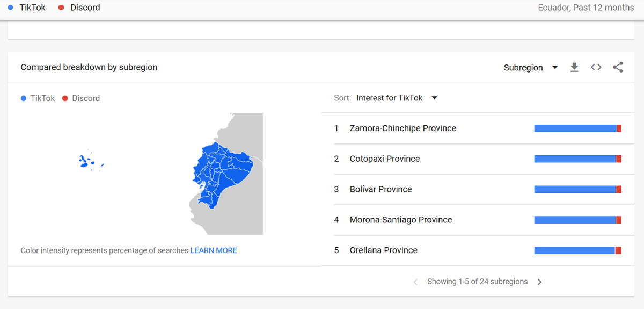Go to previous page of subregions

pos(415,282)
